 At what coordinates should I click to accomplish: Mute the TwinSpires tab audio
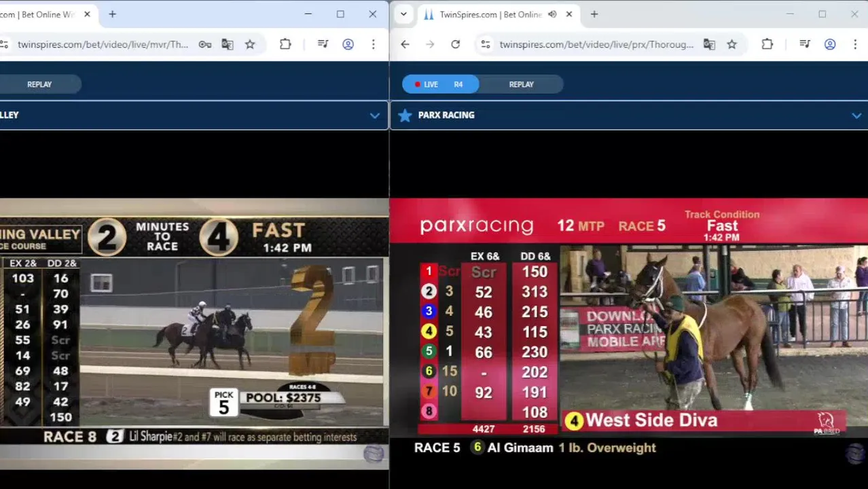[x=552, y=14]
